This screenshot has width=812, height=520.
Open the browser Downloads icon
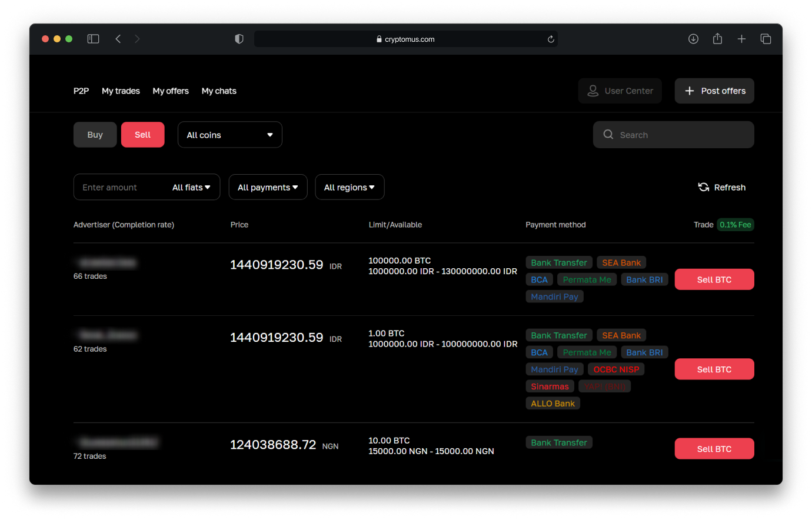(x=693, y=38)
